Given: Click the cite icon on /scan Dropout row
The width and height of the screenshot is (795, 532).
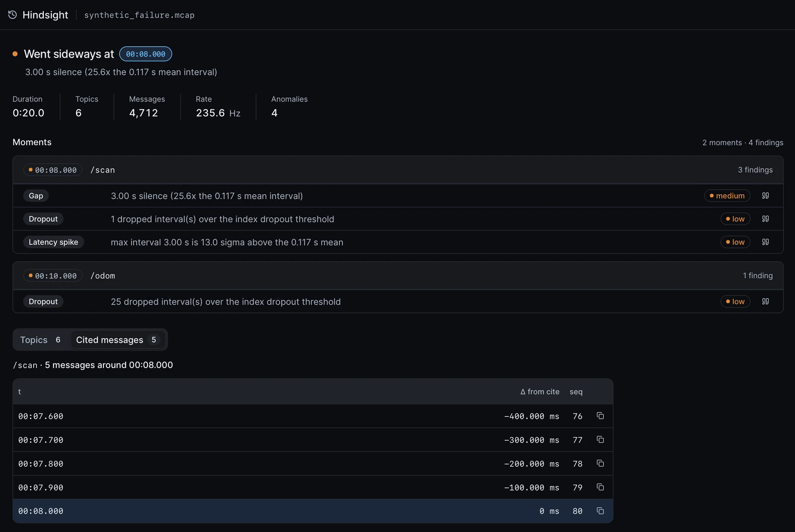Looking at the screenshot, I should click(x=765, y=219).
